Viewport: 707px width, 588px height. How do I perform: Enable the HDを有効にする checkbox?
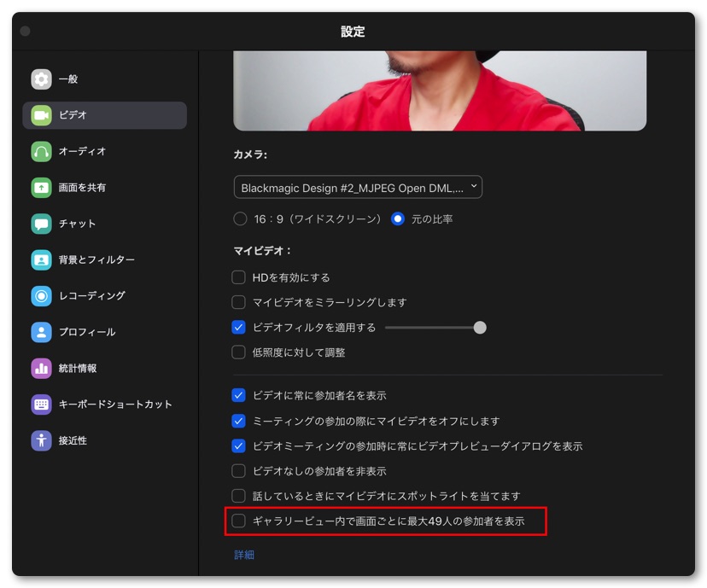click(x=239, y=277)
